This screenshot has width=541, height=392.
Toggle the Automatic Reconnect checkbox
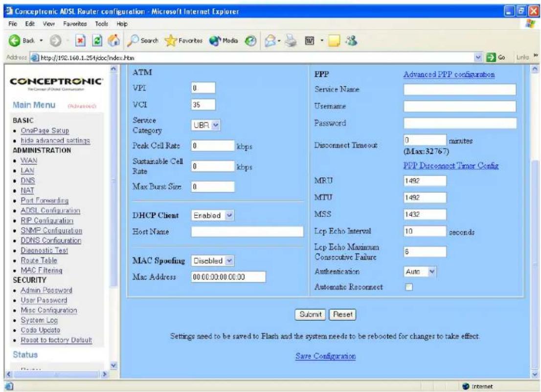coord(409,287)
